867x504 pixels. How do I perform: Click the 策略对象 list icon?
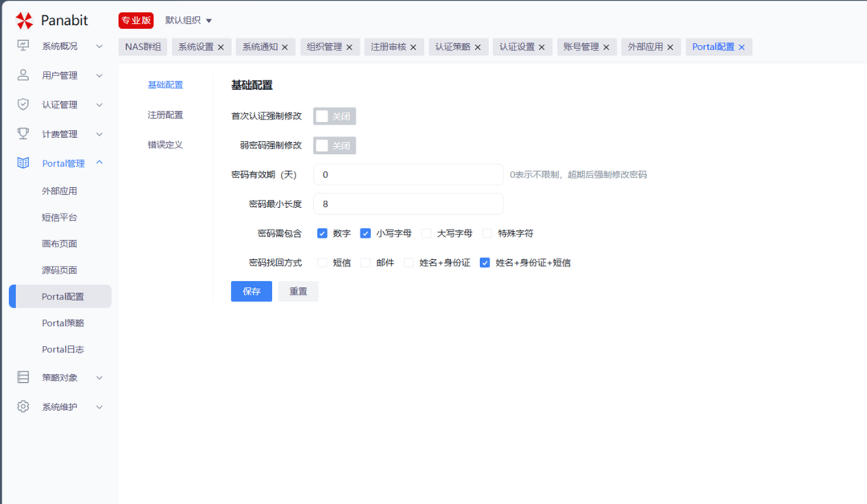(x=22, y=377)
